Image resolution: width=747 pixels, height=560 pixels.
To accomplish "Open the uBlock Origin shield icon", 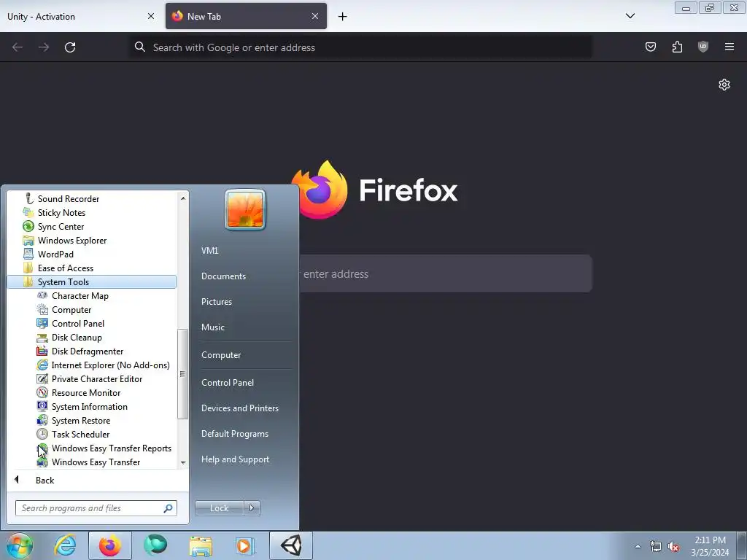I will pyautogui.click(x=703, y=47).
